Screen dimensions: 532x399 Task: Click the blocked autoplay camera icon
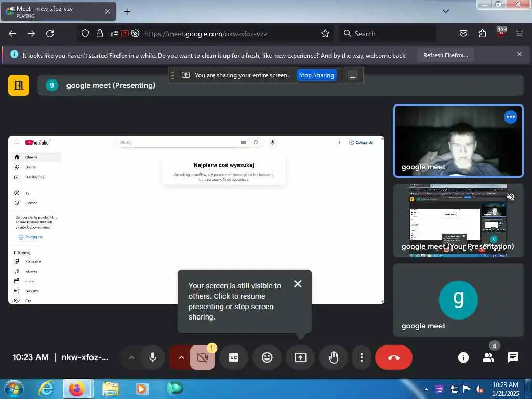click(x=136, y=34)
